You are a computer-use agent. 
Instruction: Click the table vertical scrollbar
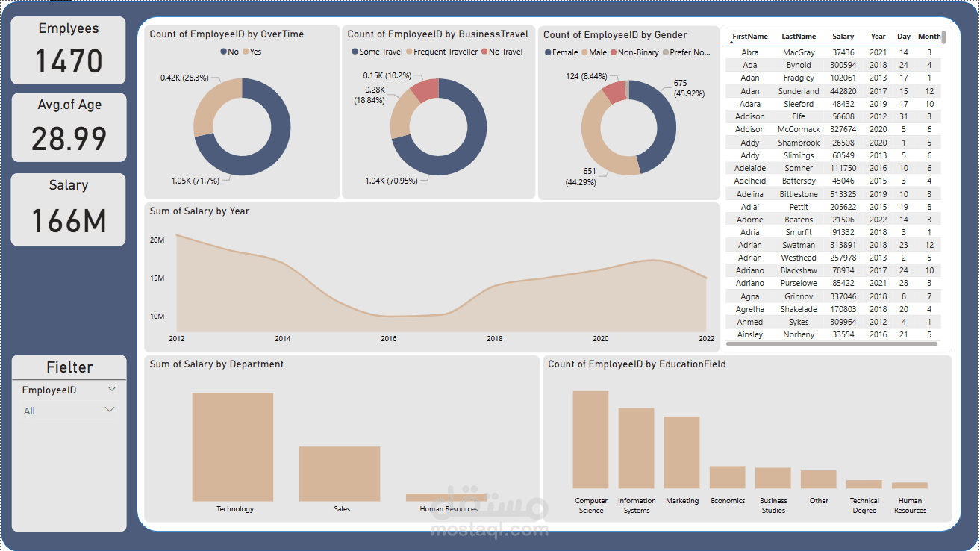944,37
